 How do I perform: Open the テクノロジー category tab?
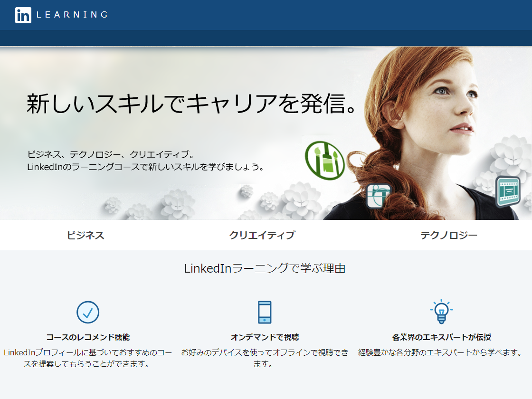click(449, 235)
